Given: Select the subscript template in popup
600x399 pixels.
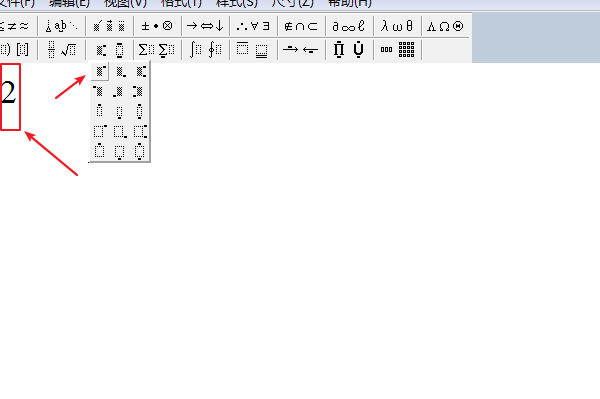Looking at the screenshot, I should click(120, 71).
